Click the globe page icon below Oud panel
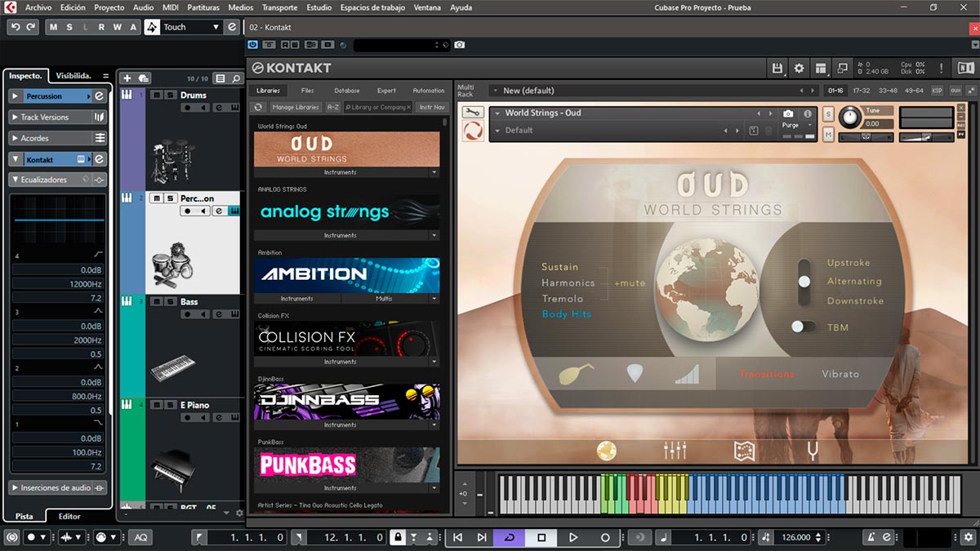 [x=606, y=450]
